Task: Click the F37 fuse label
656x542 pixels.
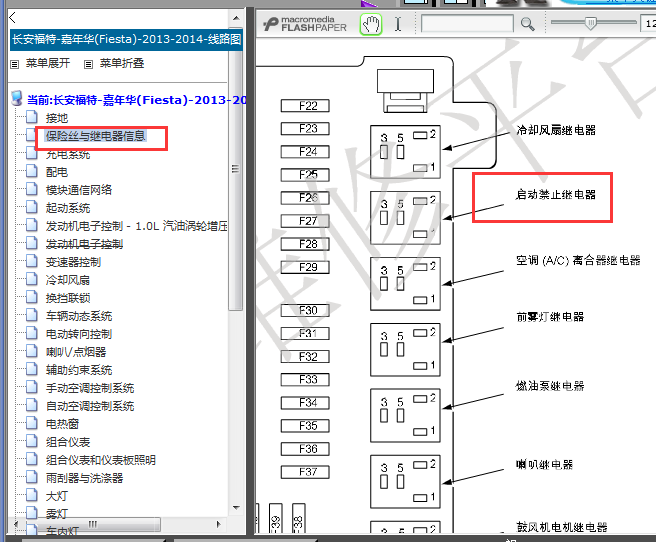Action: [x=305, y=472]
